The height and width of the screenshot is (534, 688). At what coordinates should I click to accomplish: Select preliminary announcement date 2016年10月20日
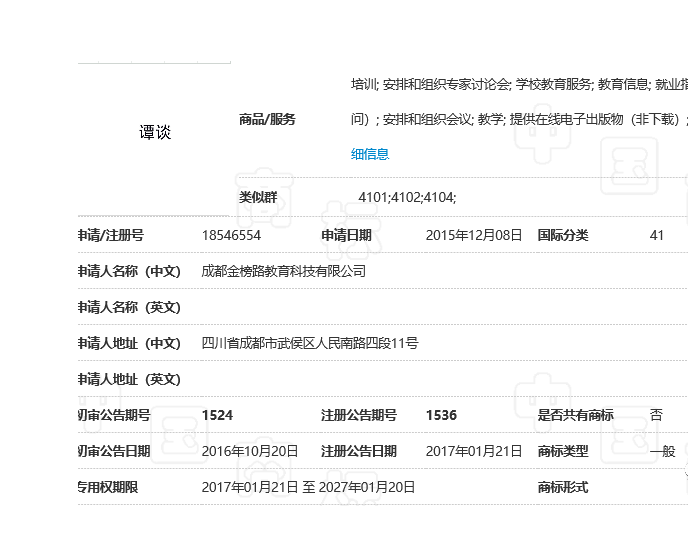click(x=250, y=451)
